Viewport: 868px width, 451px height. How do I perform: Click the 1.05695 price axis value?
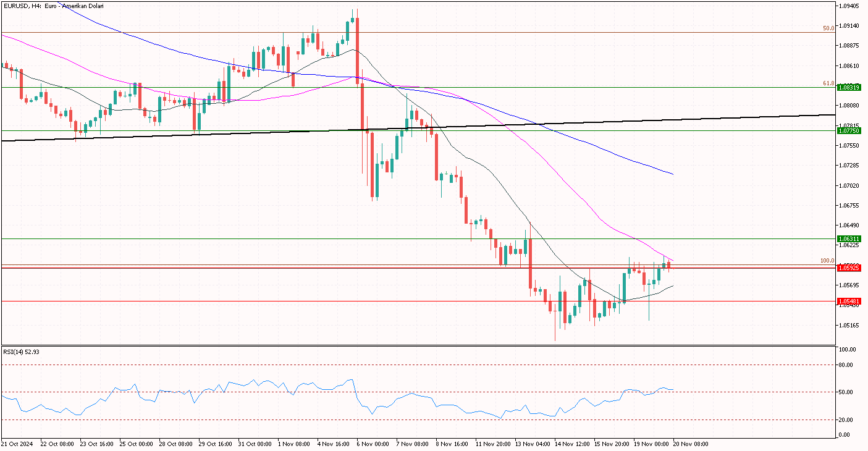tap(849, 285)
